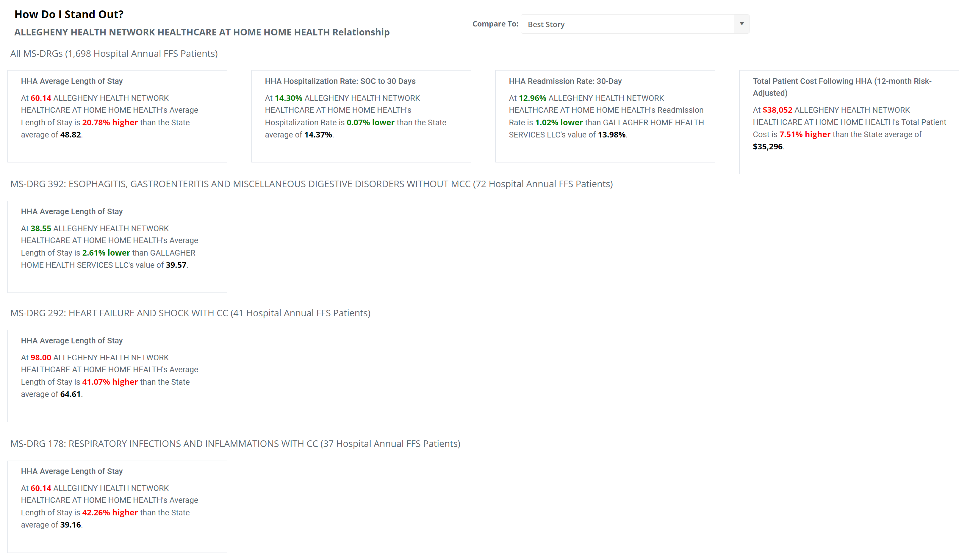The image size is (970, 560).
Task: Click the MS-DRG 292 Heart Failure heading
Action: click(x=190, y=313)
